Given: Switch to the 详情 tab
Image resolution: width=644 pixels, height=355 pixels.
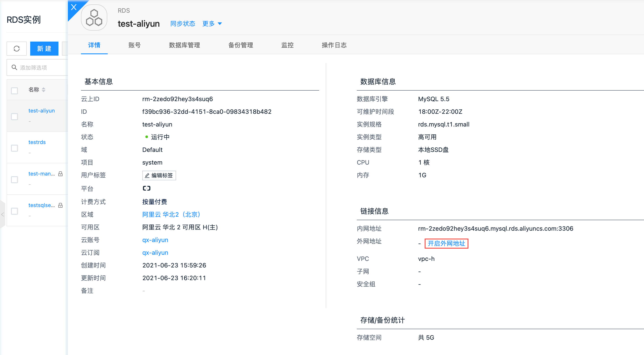Looking at the screenshot, I should (94, 45).
